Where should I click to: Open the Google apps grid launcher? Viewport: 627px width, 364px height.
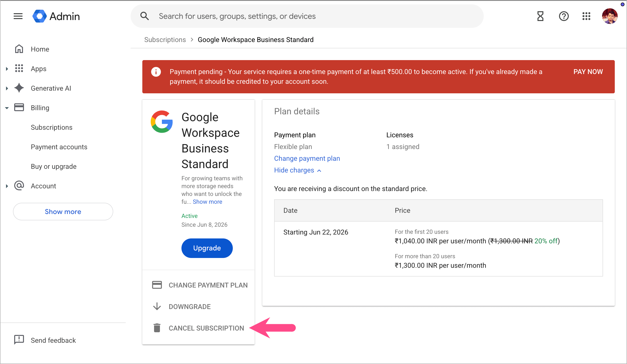tap(586, 16)
